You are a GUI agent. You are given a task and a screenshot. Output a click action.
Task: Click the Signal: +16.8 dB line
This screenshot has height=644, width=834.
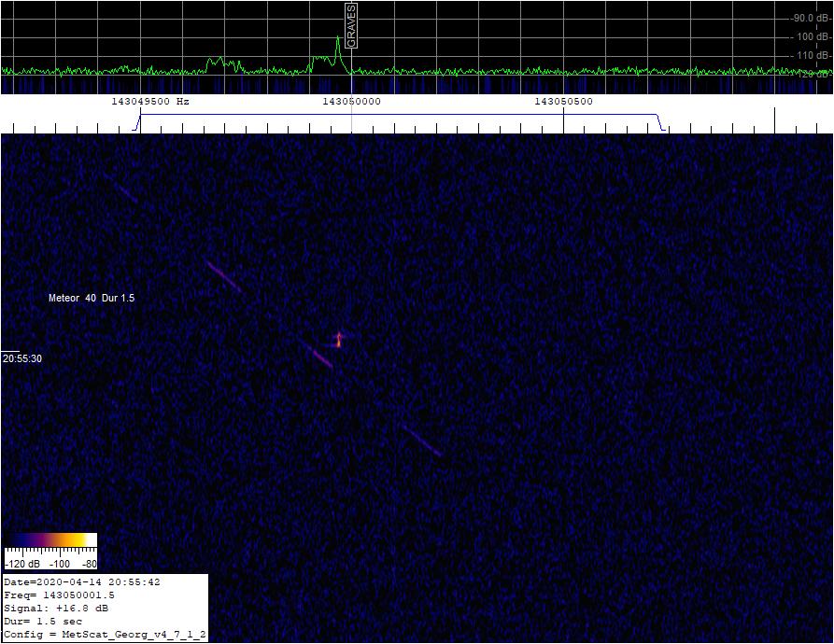(x=56, y=608)
